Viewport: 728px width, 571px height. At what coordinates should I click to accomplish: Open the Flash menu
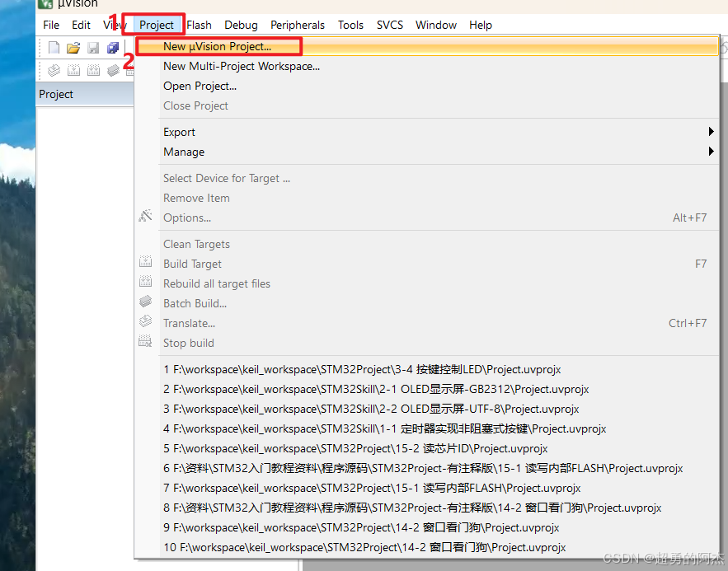tap(200, 25)
